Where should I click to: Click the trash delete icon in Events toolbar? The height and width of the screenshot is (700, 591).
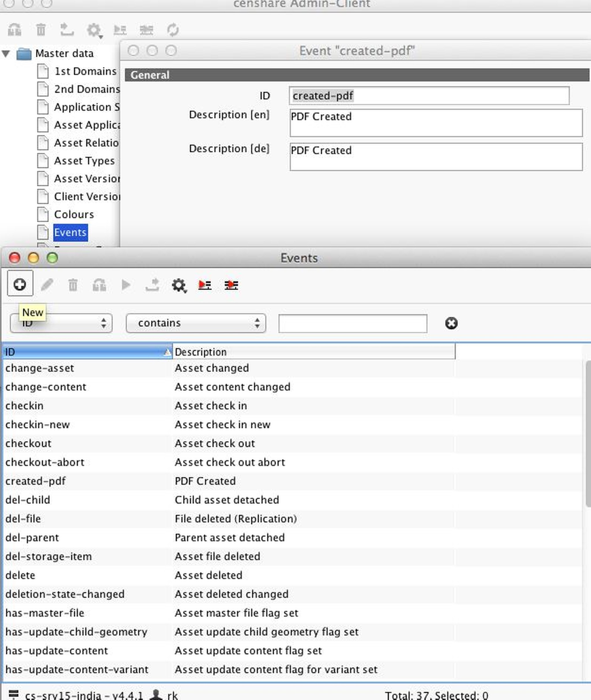point(73,285)
